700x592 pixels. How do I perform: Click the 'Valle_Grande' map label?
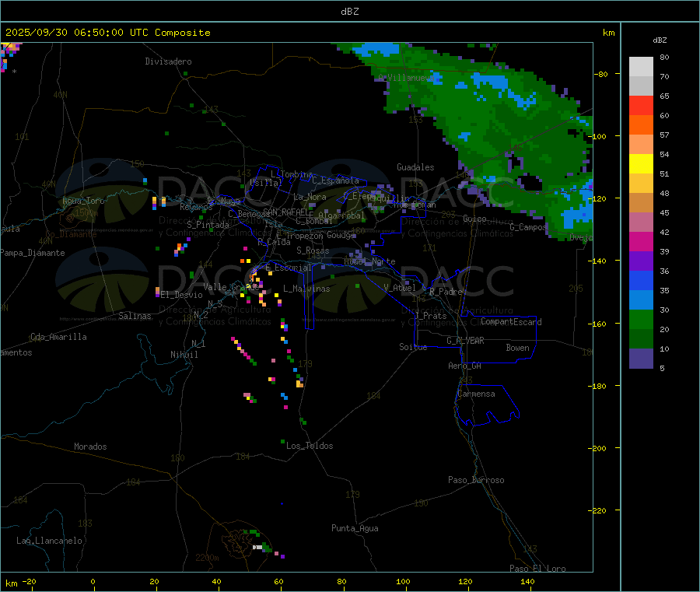click(x=231, y=287)
